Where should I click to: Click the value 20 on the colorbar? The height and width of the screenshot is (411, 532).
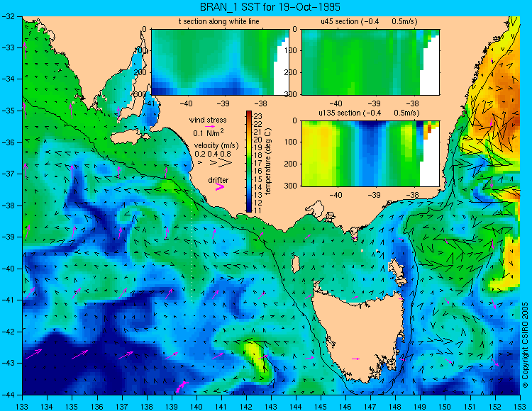[258, 140]
